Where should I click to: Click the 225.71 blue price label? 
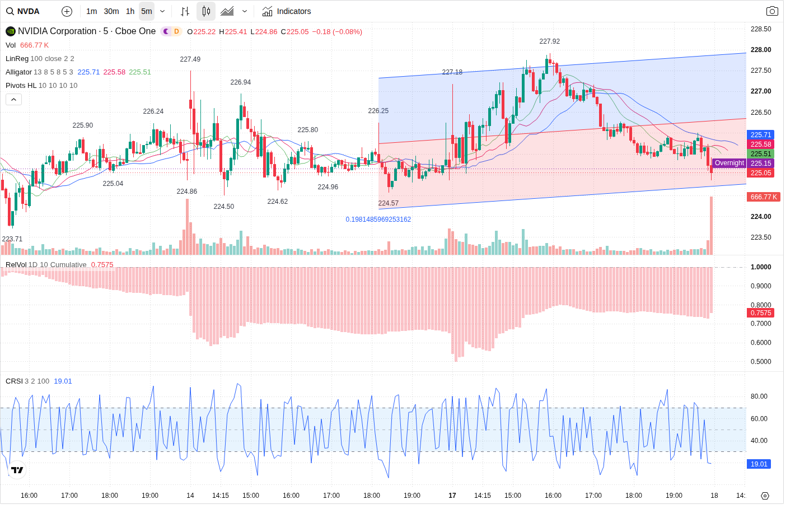[x=761, y=135]
